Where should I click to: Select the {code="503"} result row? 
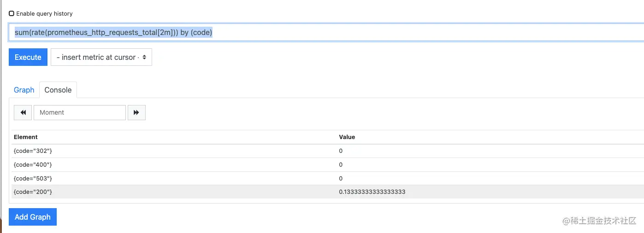tap(328, 179)
